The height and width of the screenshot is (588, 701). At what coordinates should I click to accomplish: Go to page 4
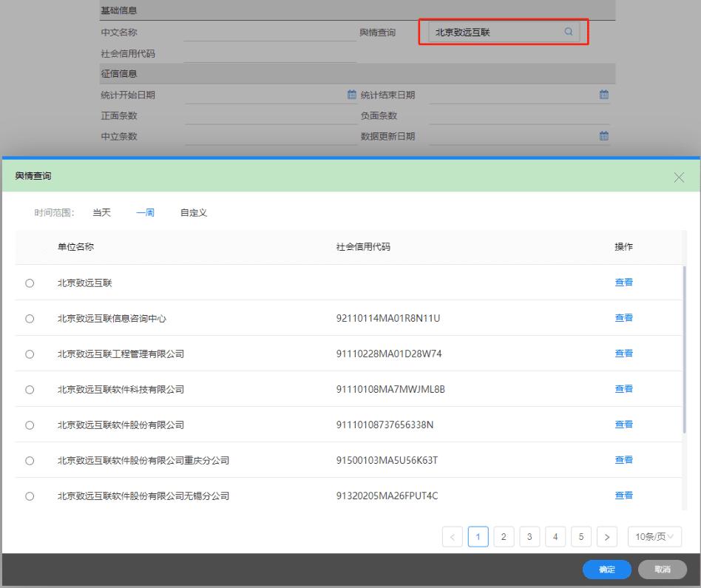point(555,536)
